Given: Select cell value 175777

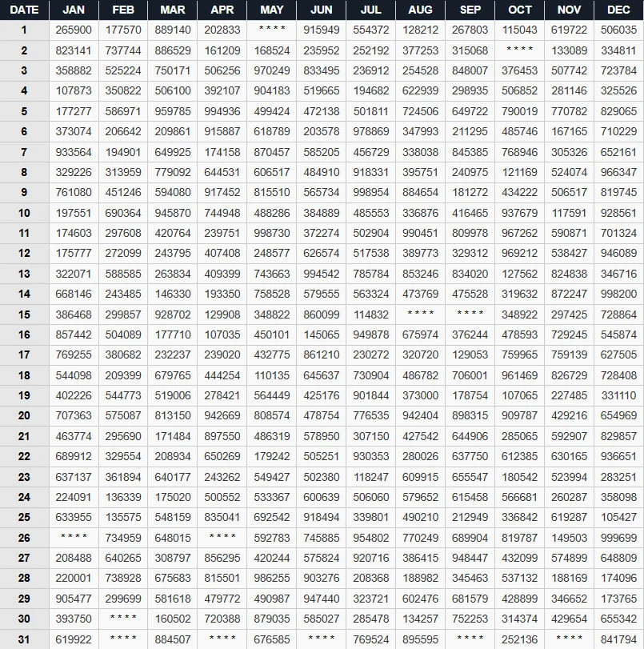Looking at the screenshot, I should pyautogui.click(x=74, y=253).
